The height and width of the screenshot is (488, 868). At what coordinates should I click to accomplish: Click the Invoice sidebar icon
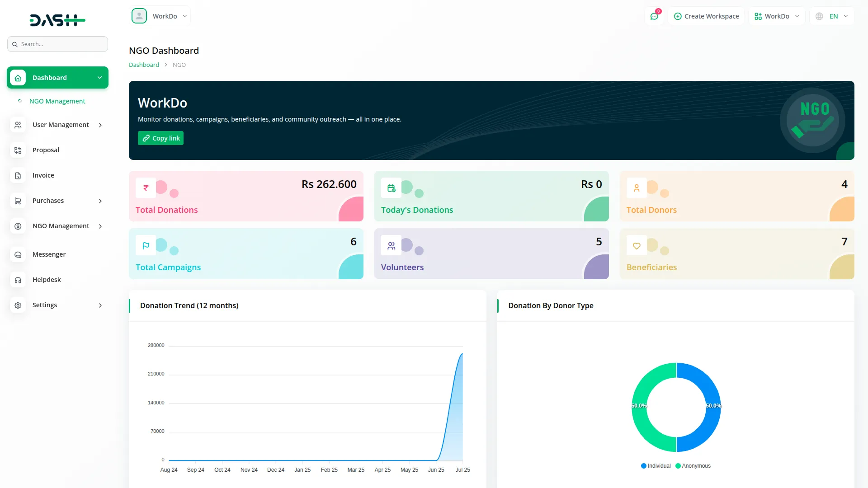point(18,176)
